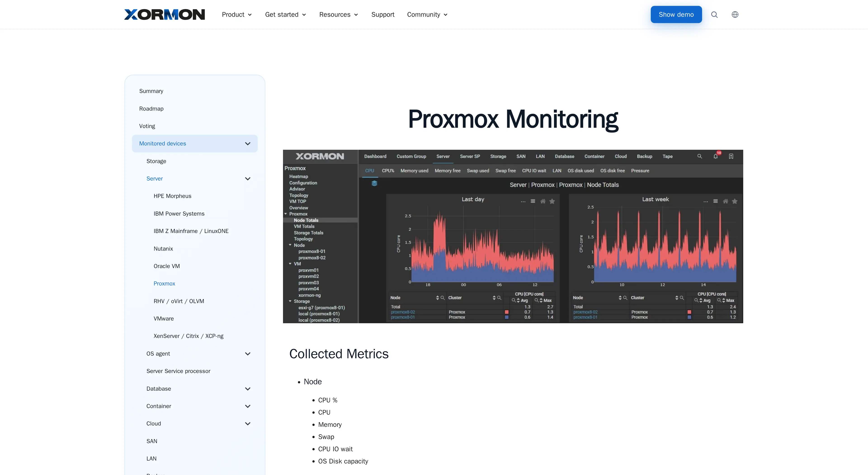Open the Get started dropdown menu
The width and height of the screenshot is (868, 475).
[285, 14]
